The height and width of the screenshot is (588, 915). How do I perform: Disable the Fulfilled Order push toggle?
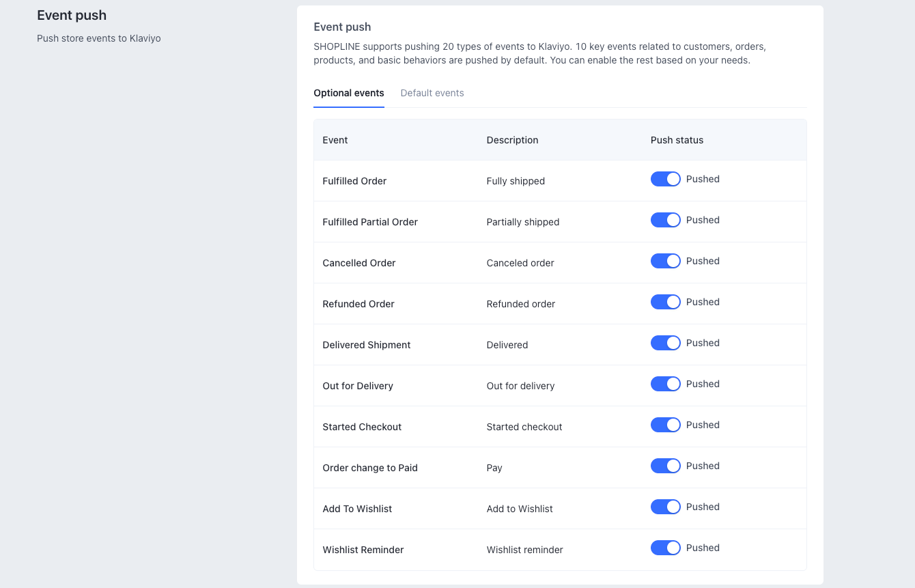[665, 179]
